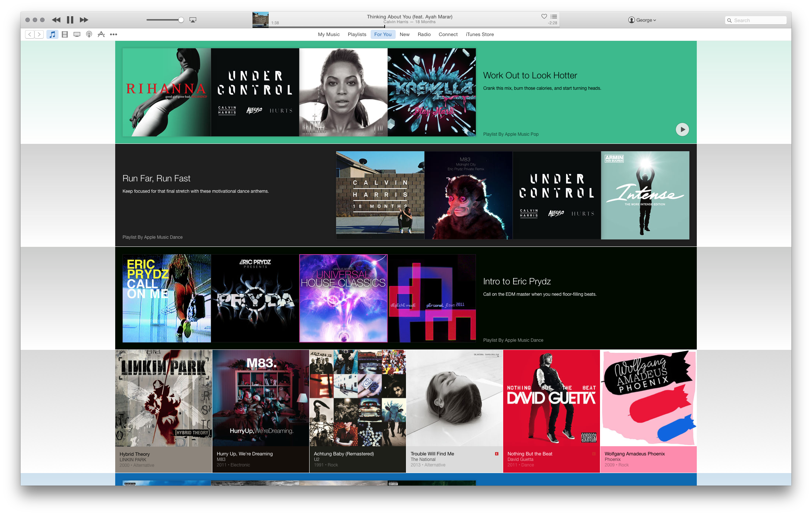Click the David Guetta artist name
Viewport: 812px width, 515px height.
pyautogui.click(x=520, y=459)
